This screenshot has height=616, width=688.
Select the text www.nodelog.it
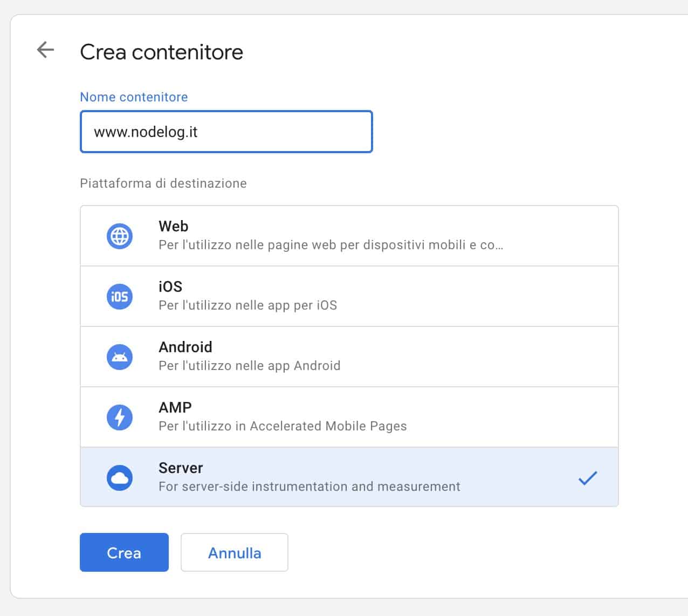coord(146,132)
